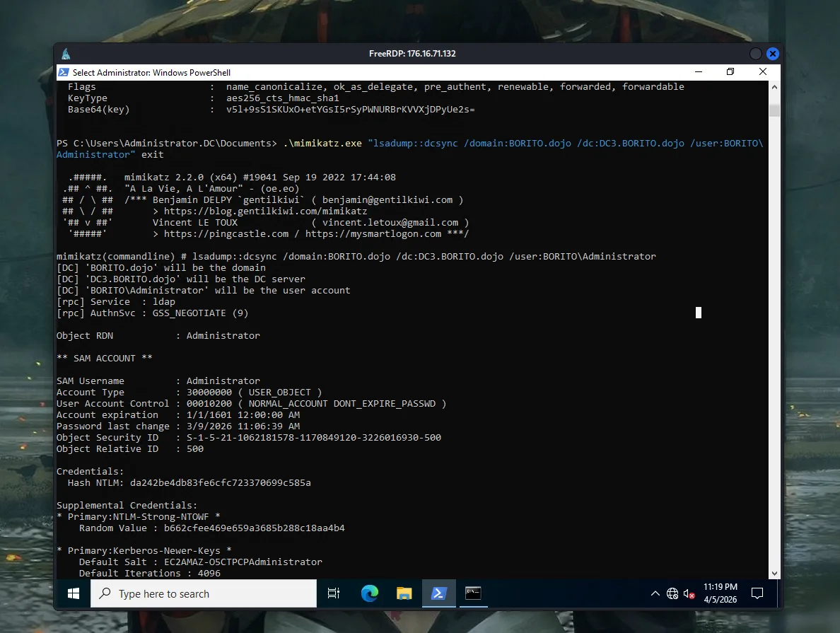Click the Type here to search box
840x633 pixels.
tap(204, 593)
